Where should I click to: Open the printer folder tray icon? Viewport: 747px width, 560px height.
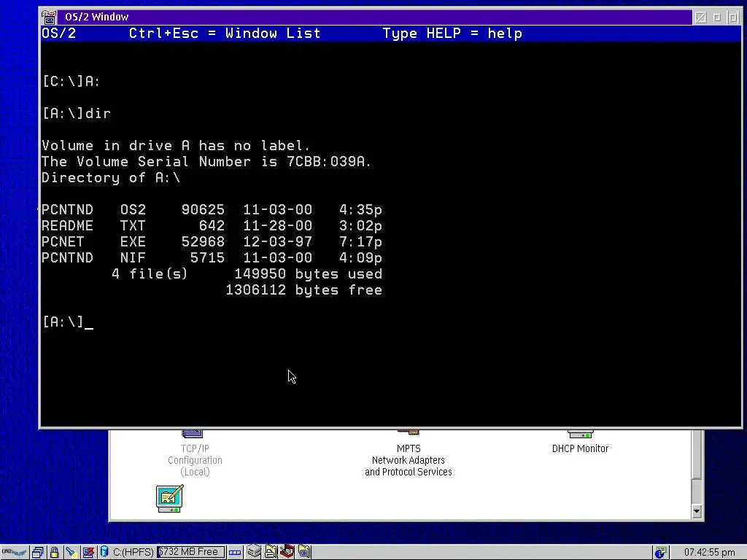point(271,552)
